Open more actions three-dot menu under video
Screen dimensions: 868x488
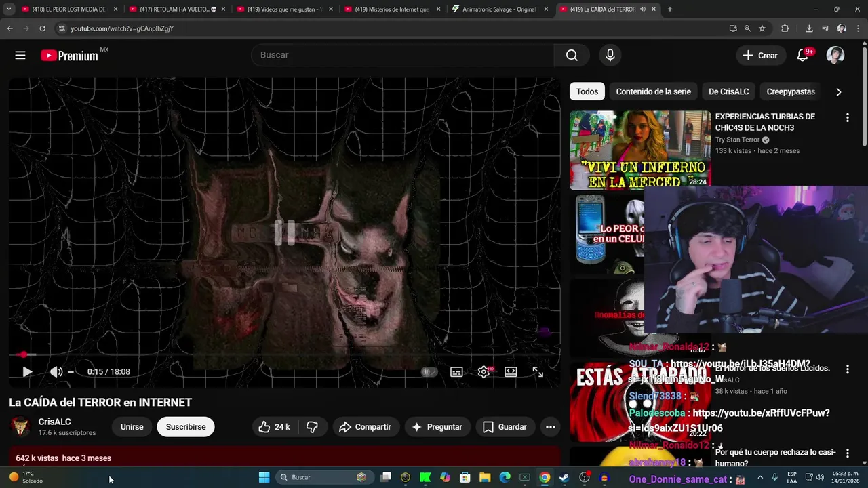pos(551,427)
